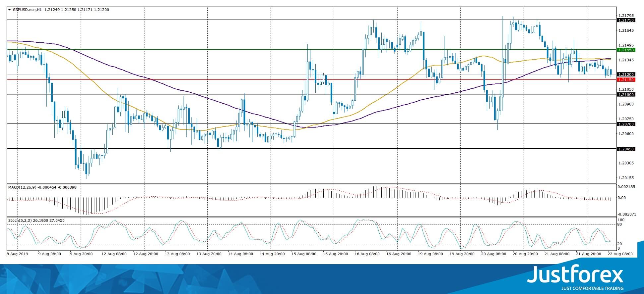Click the Stochastic scale value 20
The width and height of the screenshot is (644, 294).
coord(620,244)
